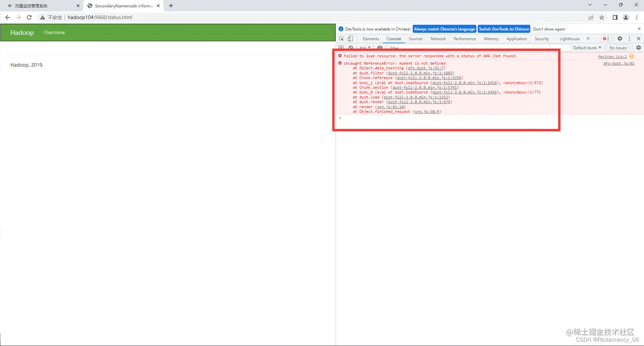Screen dimensions: 644x346
Task: Clear the console
Action: tap(351, 48)
